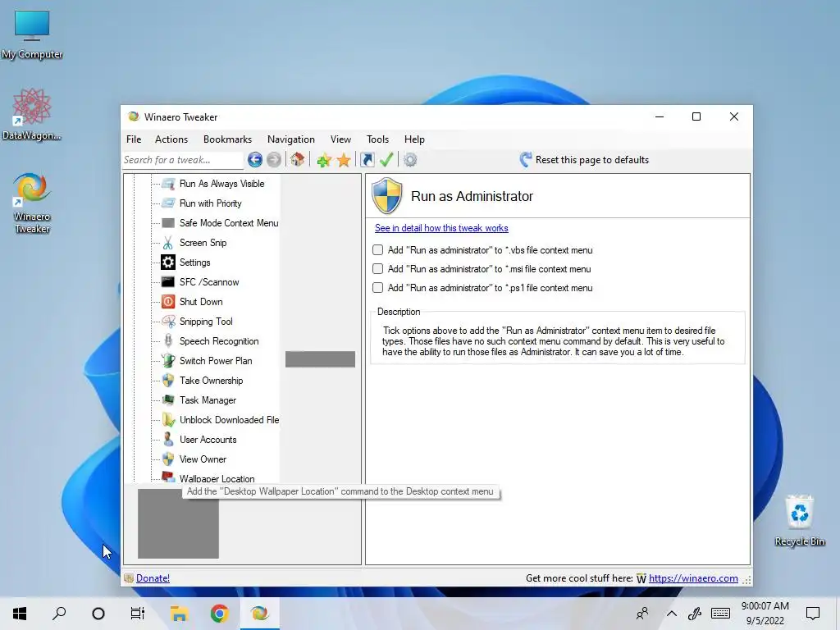Open the https://winaero.com link
The width and height of the screenshot is (840, 630).
(693, 578)
